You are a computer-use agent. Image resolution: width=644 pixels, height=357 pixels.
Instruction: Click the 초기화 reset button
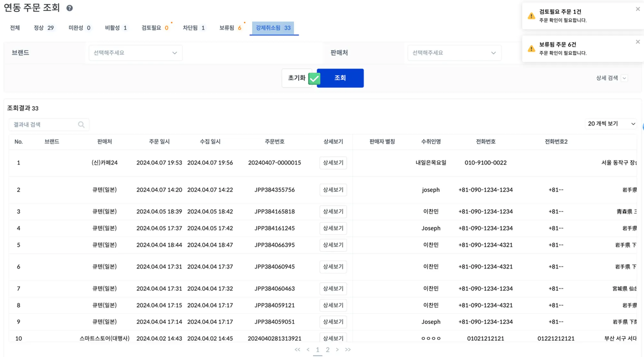[296, 78]
